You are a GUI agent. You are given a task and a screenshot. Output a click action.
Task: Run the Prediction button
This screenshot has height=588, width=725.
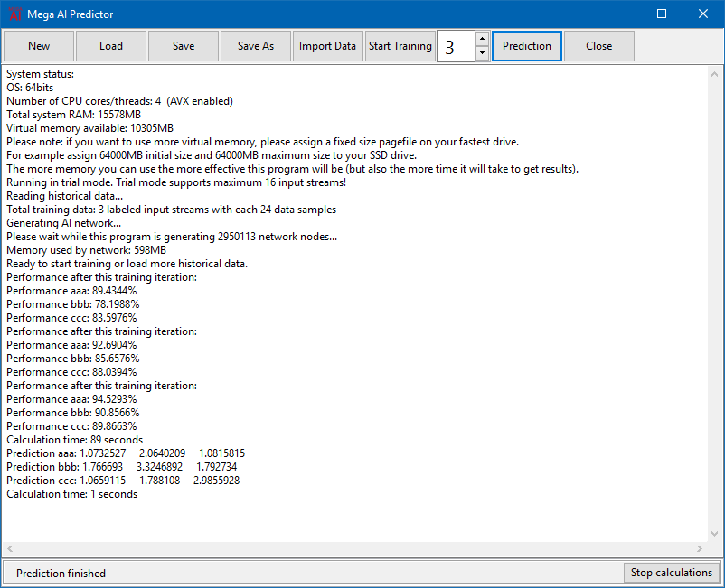[x=527, y=46]
